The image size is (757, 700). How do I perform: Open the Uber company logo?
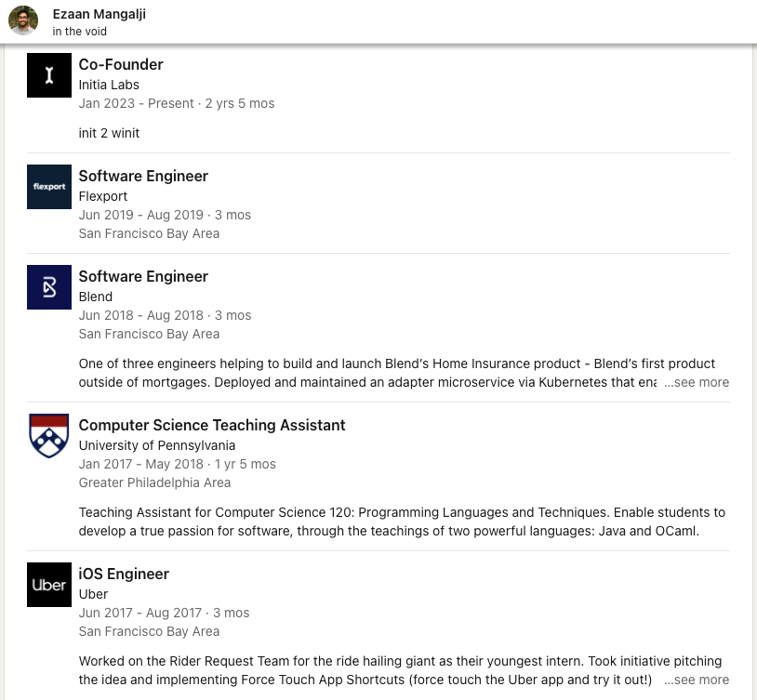[x=49, y=585]
